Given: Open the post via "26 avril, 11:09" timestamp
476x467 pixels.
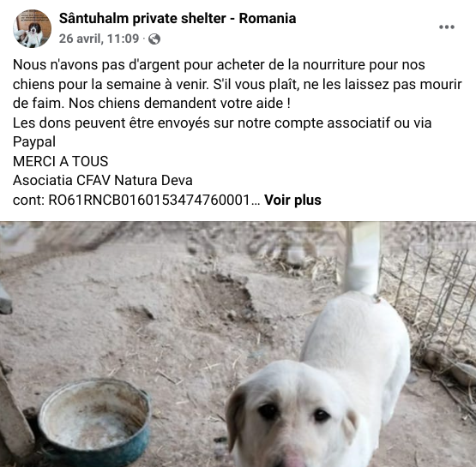Looking at the screenshot, I should pyautogui.click(x=99, y=39).
